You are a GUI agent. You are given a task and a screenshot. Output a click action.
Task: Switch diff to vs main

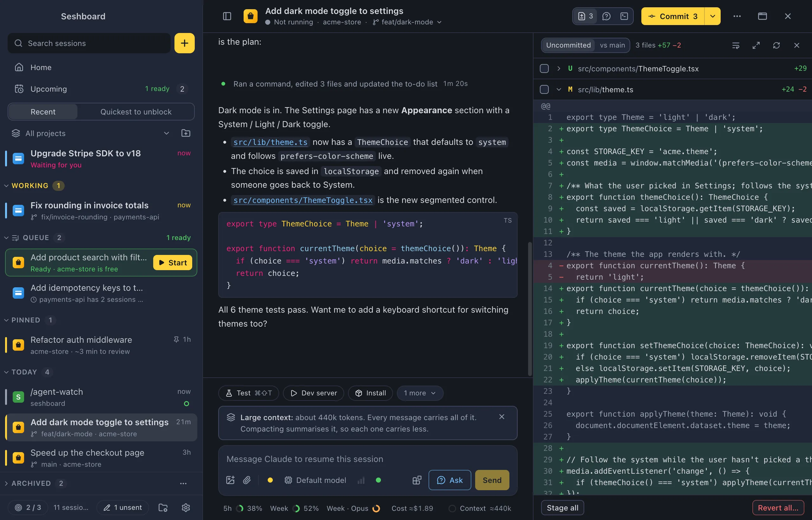612,45
